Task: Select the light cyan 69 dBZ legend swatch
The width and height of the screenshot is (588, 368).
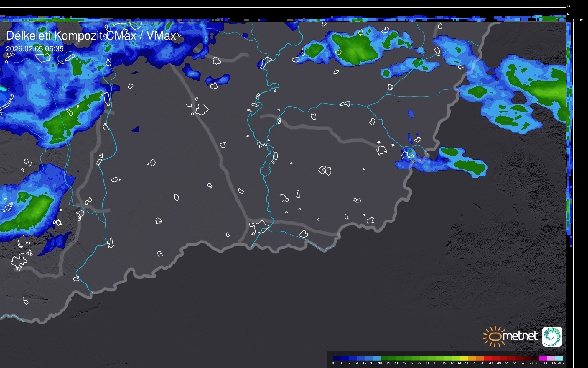Action: click(x=559, y=358)
